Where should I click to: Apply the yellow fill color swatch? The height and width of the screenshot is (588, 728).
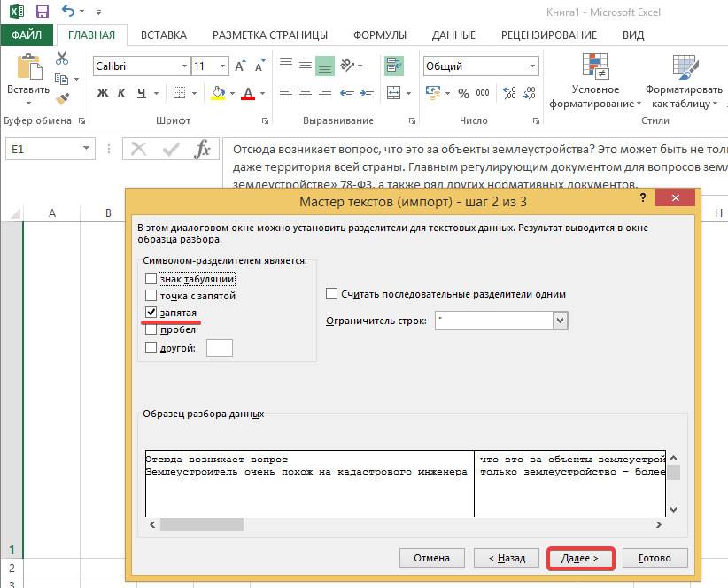215,93
